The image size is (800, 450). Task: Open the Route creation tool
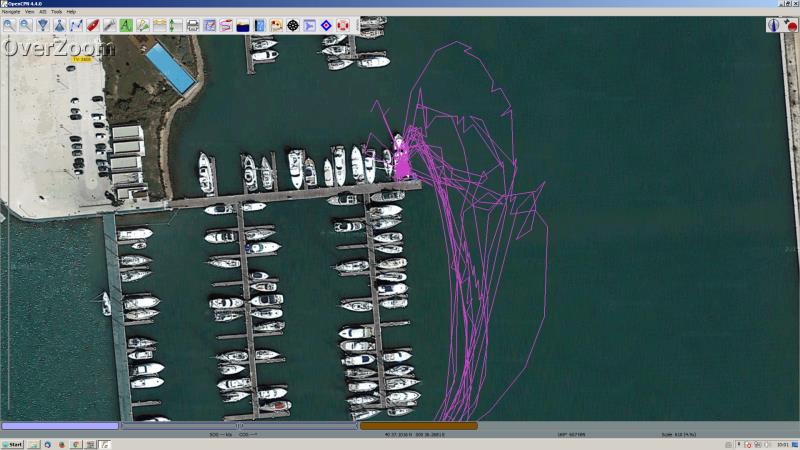click(x=76, y=25)
